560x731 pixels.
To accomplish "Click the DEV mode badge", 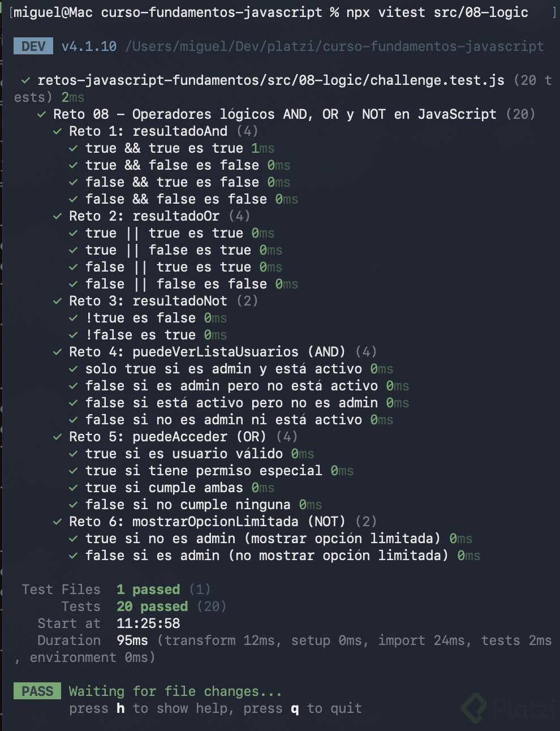I will click(x=33, y=46).
